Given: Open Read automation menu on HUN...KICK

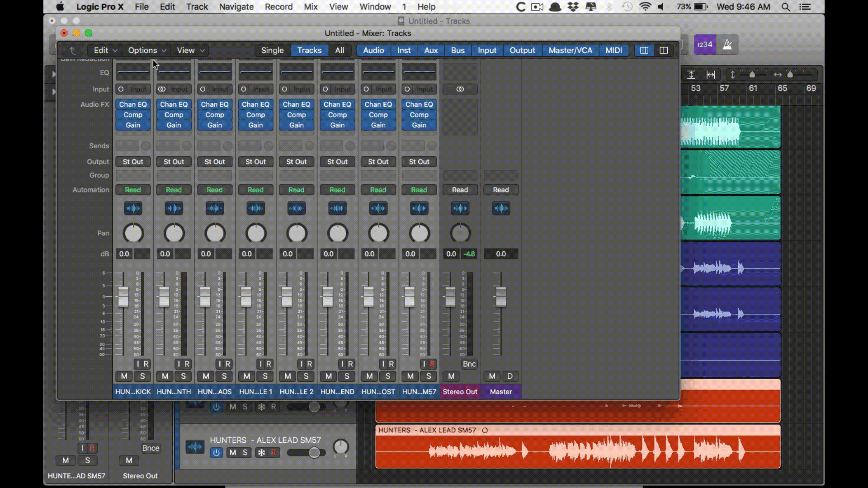Looking at the screenshot, I should point(133,190).
